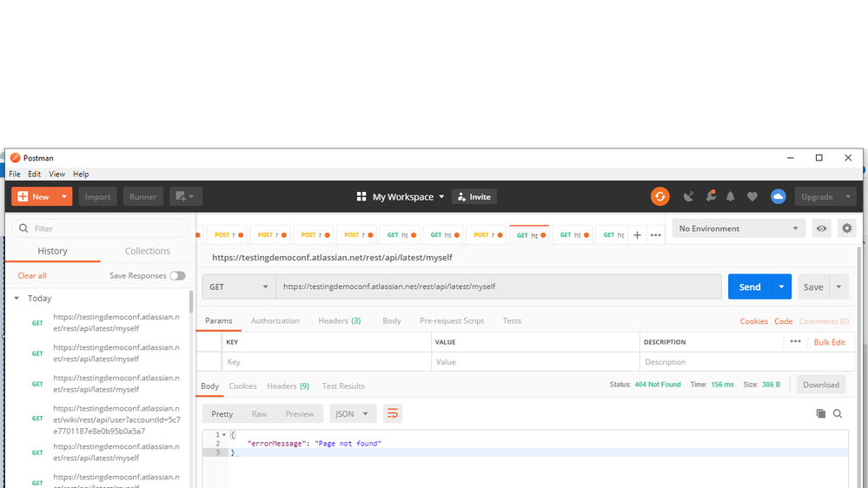Open the Upgrade dropdown arrow
The image size is (868, 488).
click(x=848, y=196)
